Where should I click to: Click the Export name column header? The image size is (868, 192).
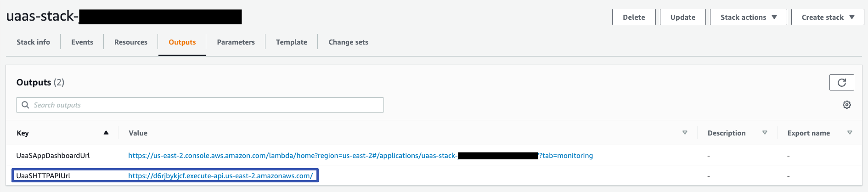pyautogui.click(x=808, y=133)
